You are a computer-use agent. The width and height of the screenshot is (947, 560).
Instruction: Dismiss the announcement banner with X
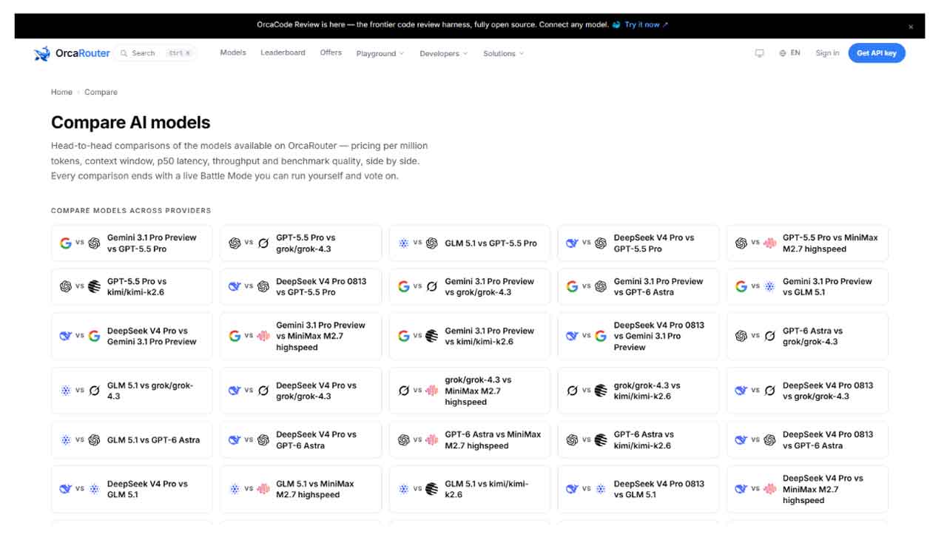[911, 27]
